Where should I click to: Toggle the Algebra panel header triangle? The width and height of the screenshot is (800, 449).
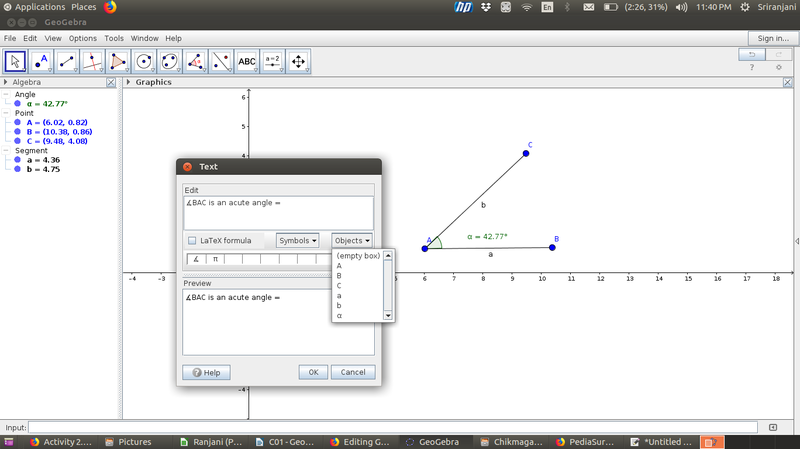6,82
